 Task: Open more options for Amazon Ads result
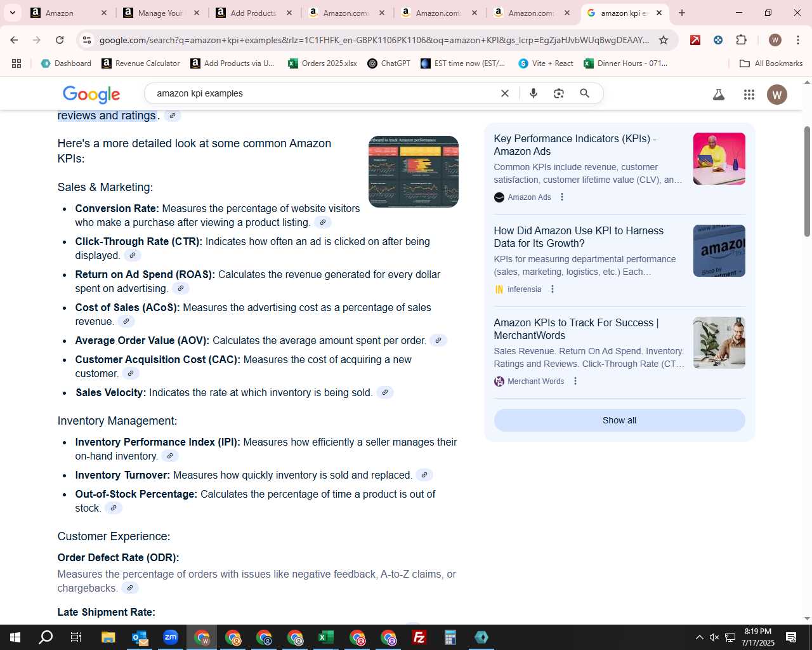[562, 197]
